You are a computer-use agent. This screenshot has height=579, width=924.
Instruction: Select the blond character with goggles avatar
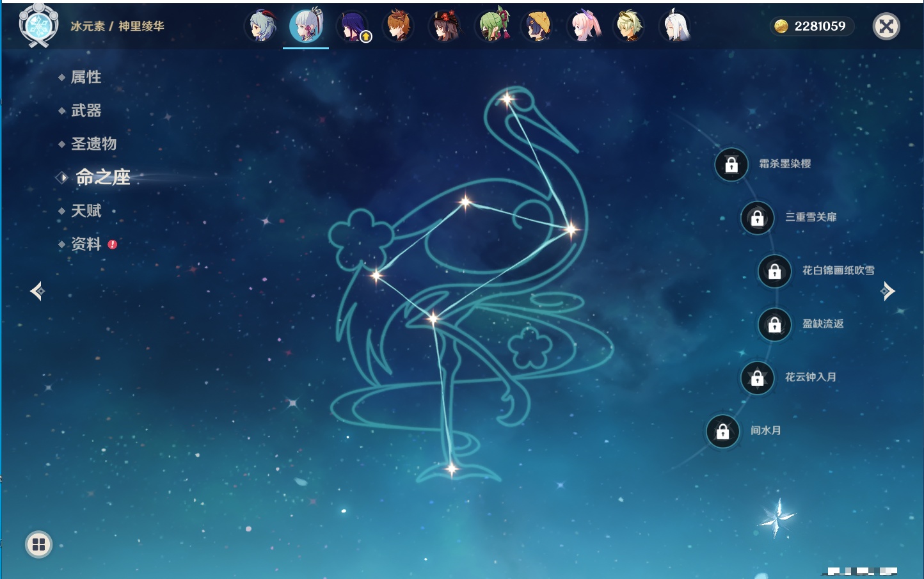click(x=629, y=26)
